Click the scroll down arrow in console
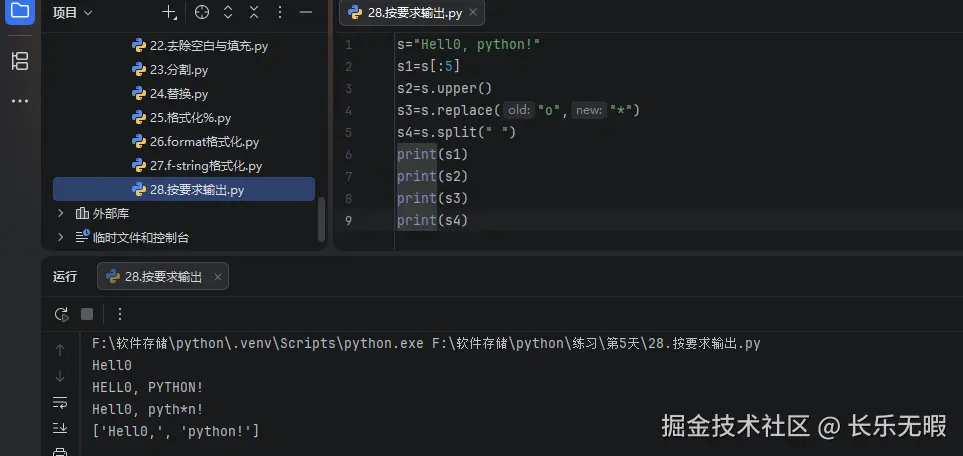This screenshot has width=963, height=456. [60, 376]
